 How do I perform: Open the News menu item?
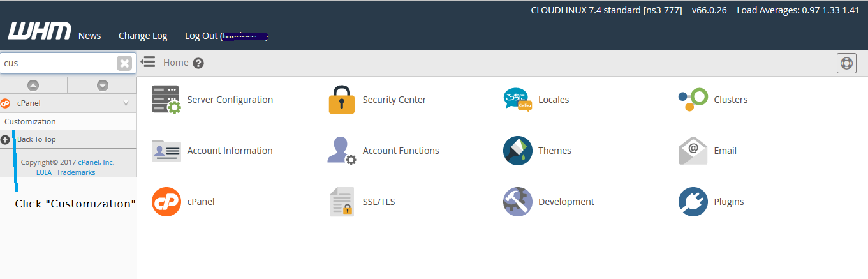tap(90, 36)
